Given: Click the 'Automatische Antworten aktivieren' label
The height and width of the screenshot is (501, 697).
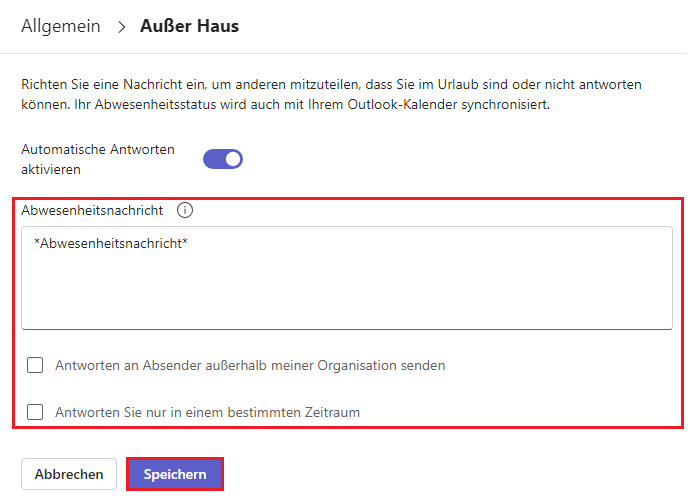Looking at the screenshot, I should coord(98,159).
